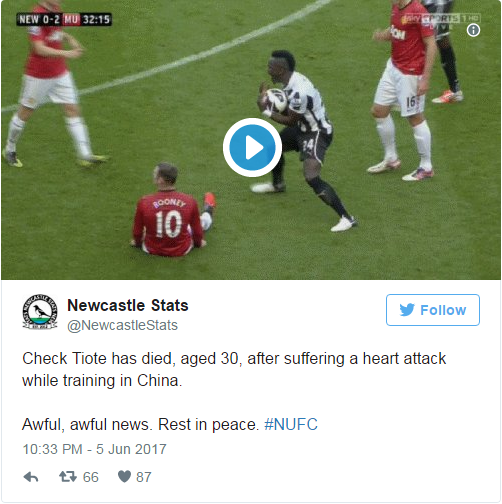Click the 'Check Tiote has died' tweet text
The width and height of the screenshot is (502, 504).
pyautogui.click(x=234, y=369)
